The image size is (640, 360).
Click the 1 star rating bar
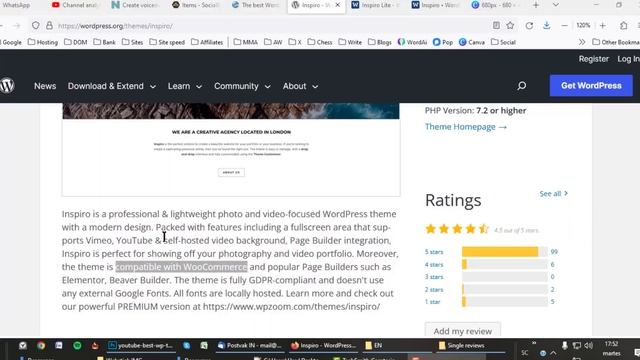click(x=504, y=302)
